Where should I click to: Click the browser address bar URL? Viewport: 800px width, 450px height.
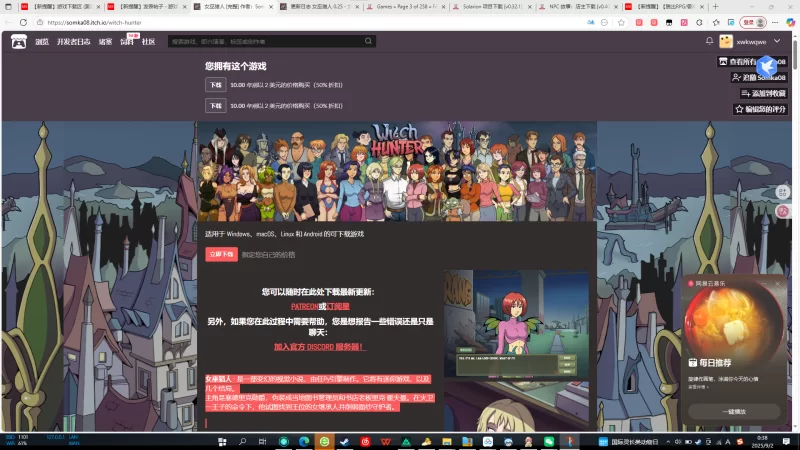coord(94,22)
